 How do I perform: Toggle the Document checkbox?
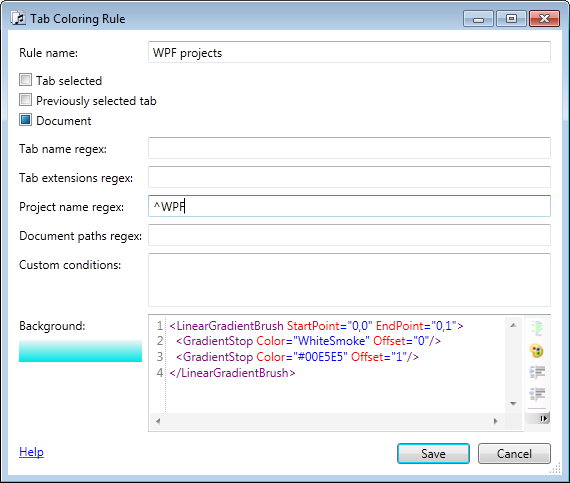[x=25, y=120]
